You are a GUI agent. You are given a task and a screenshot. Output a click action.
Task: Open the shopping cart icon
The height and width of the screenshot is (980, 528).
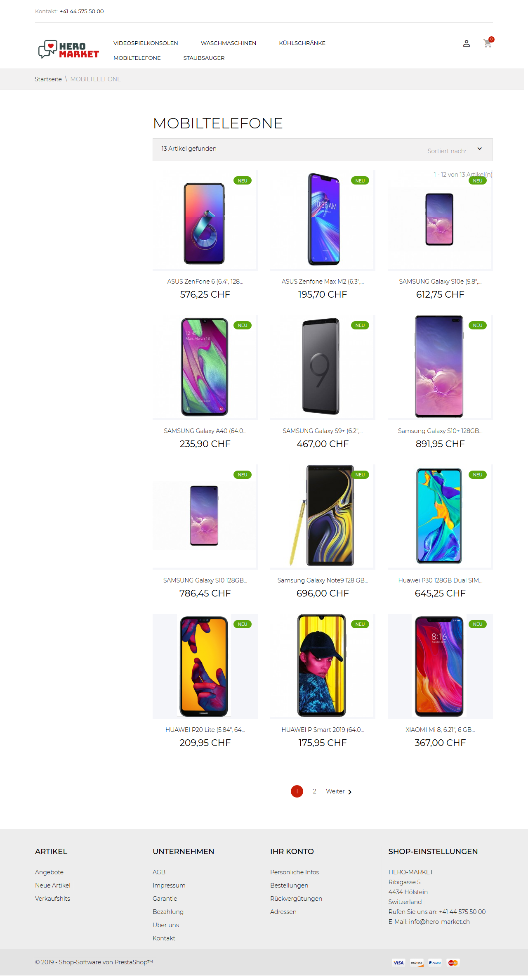(488, 43)
